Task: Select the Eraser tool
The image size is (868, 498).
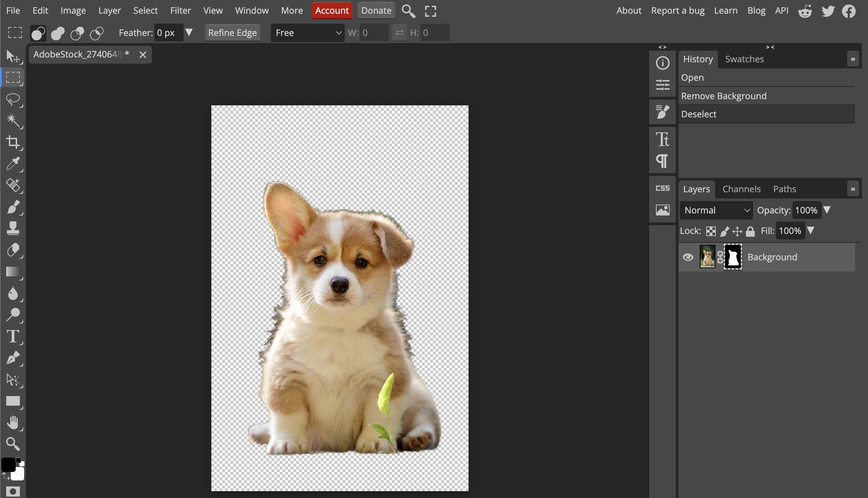Action: click(x=13, y=250)
